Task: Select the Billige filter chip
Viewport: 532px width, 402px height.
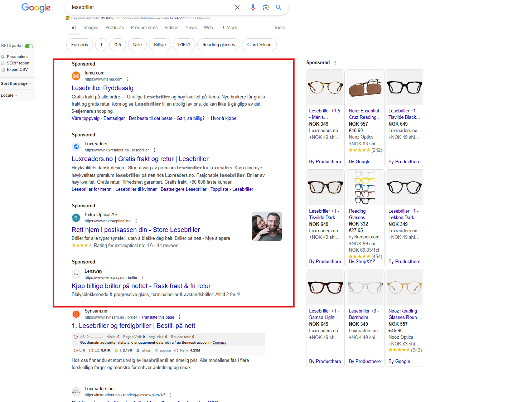Action: tap(160, 45)
